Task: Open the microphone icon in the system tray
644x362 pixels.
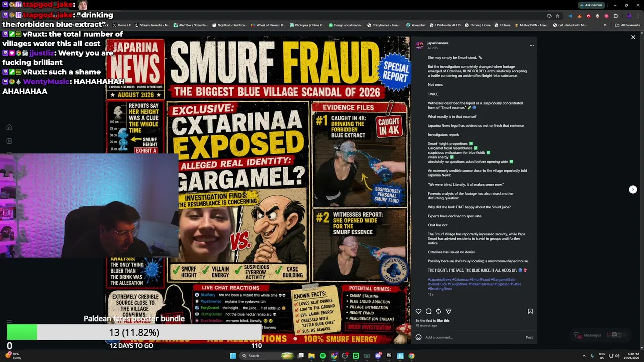Action: tap(592, 356)
